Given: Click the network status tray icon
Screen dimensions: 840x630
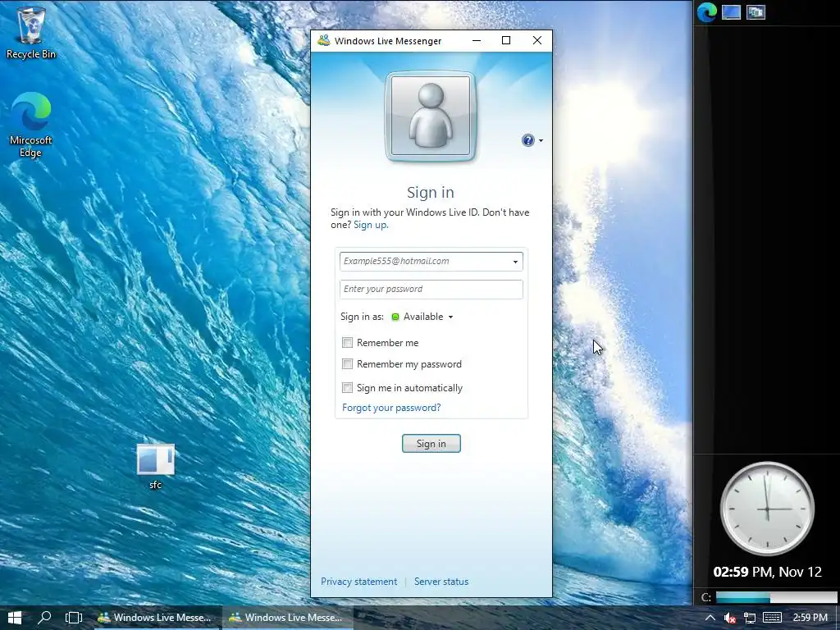Looking at the screenshot, I should coord(750,618).
